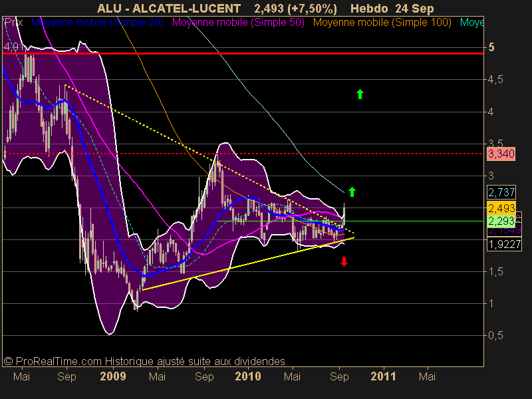
Task: Click the green 2,293 price label
Action: 501,221
